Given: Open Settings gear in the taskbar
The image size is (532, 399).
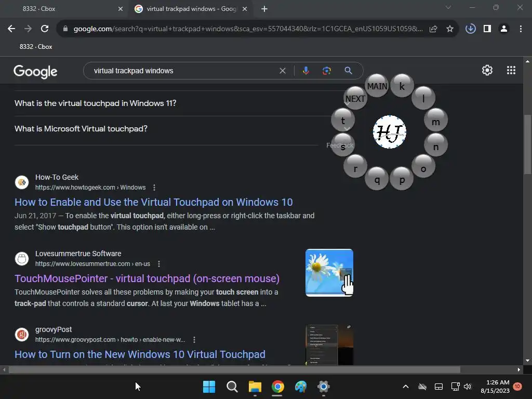Looking at the screenshot, I should coord(323,387).
